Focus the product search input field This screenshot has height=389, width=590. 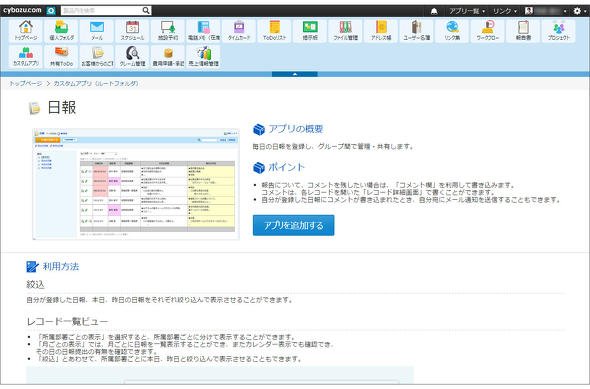(101, 11)
